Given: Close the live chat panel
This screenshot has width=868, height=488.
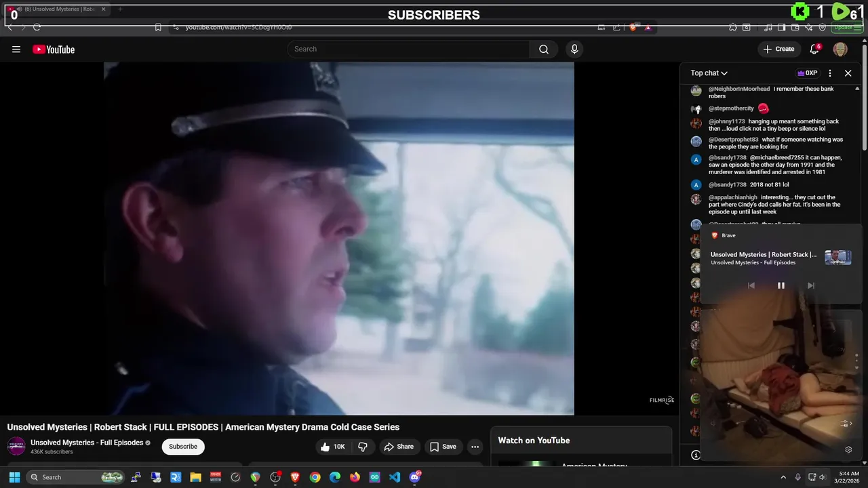Looking at the screenshot, I should [x=848, y=73].
